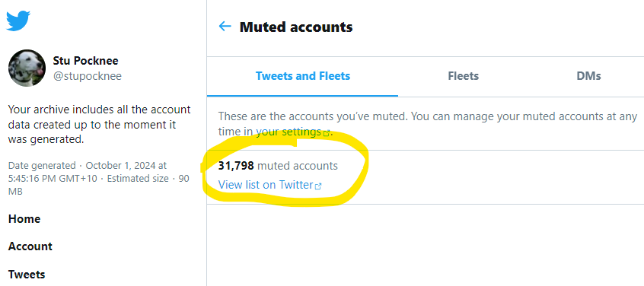Open Account in the sidebar
The image size is (644, 286).
tap(30, 246)
